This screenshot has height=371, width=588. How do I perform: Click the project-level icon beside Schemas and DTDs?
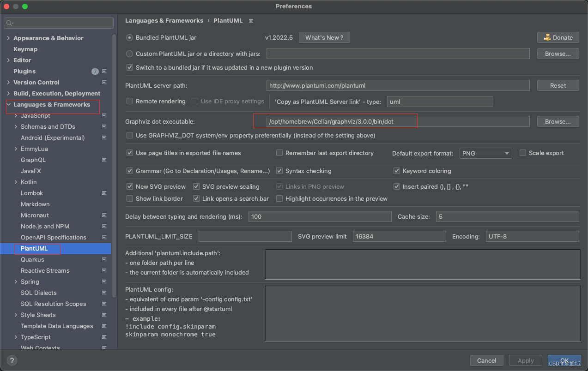(104, 126)
